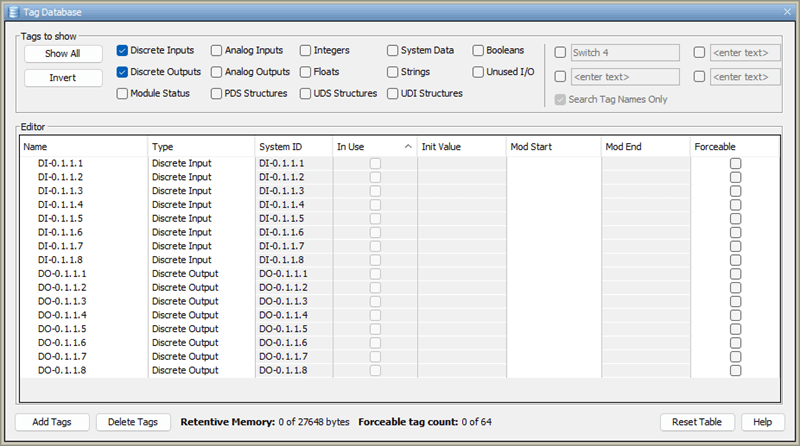
Task: Enable the Analog Inputs checkbox
Action: 216,50
